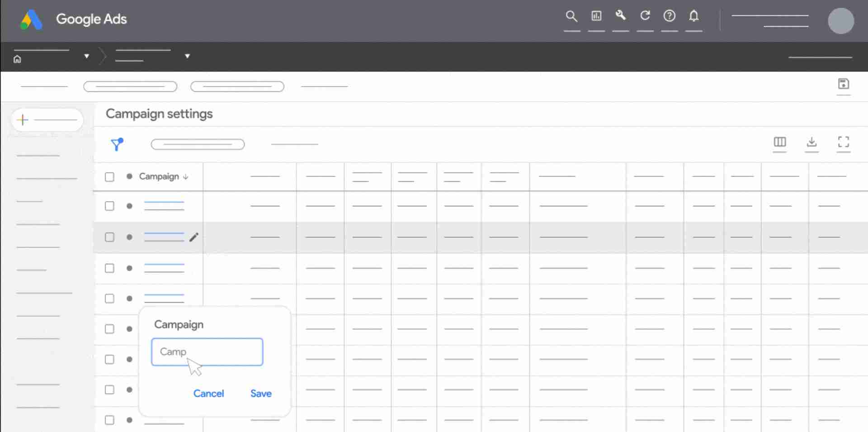Refresh the current page
Screen dimensions: 868x432
click(645, 15)
